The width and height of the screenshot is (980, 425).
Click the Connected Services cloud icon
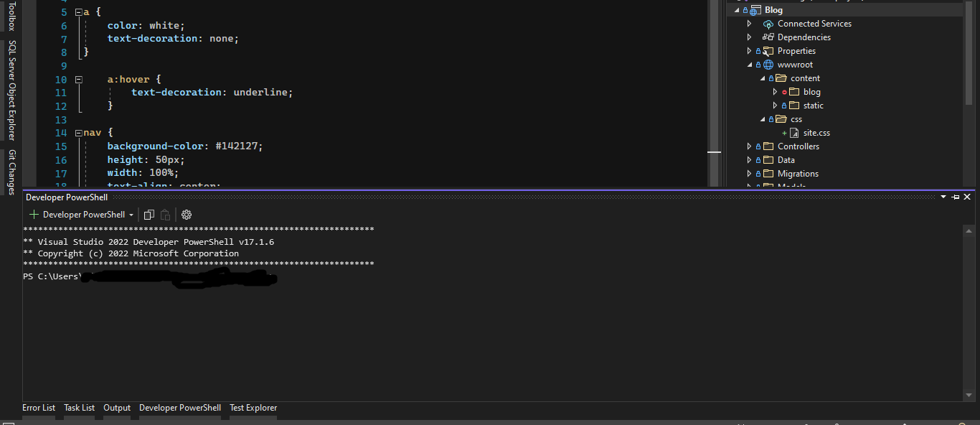click(x=768, y=24)
